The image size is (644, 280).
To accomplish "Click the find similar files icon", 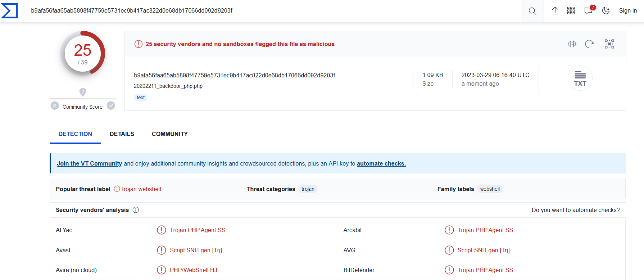I will tap(572, 44).
